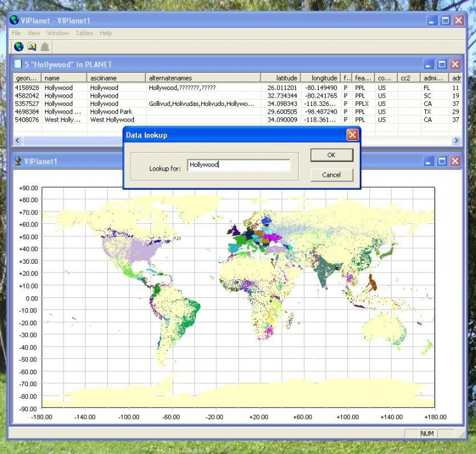Click the alternatenames column header
476x454 pixels.
pos(203,78)
